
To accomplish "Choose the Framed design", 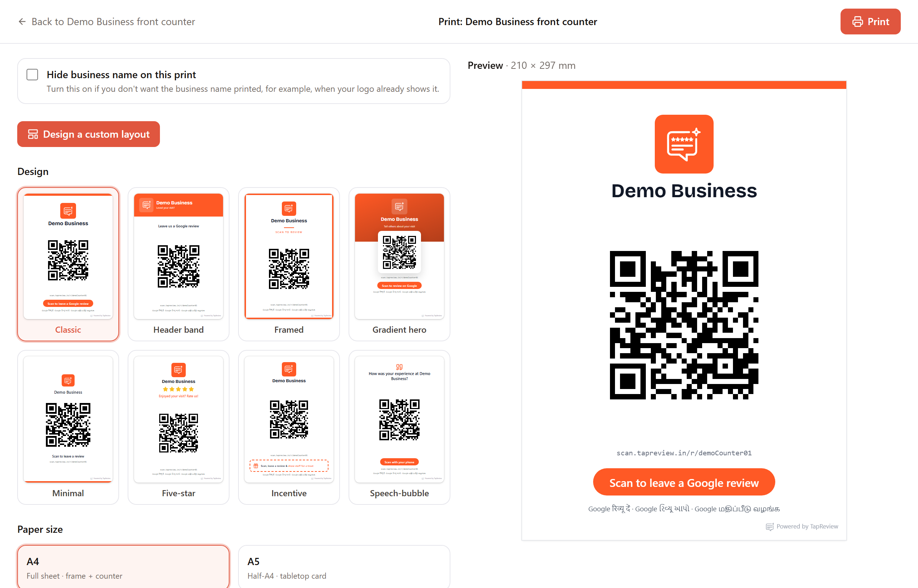I will click(x=289, y=264).
